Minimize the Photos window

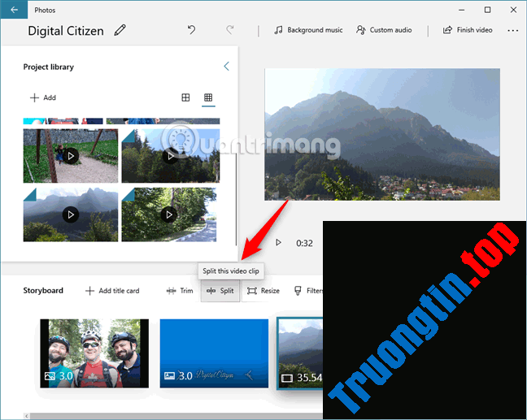tap(462, 10)
